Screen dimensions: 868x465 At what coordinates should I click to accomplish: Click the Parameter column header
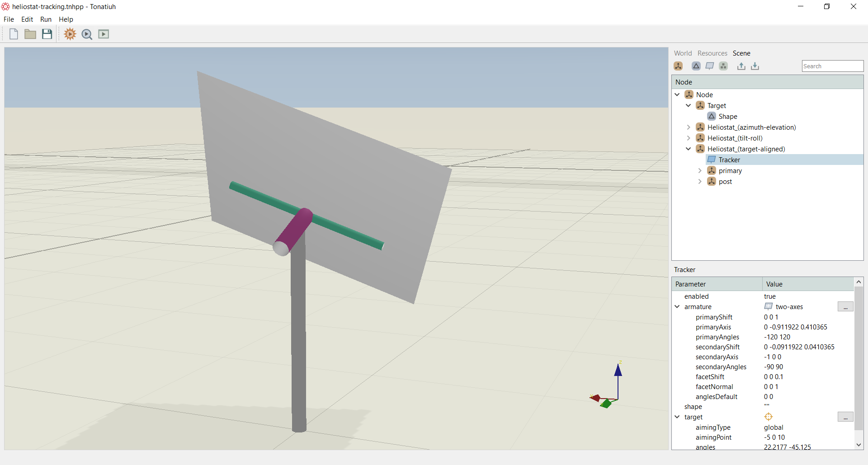click(x=717, y=284)
